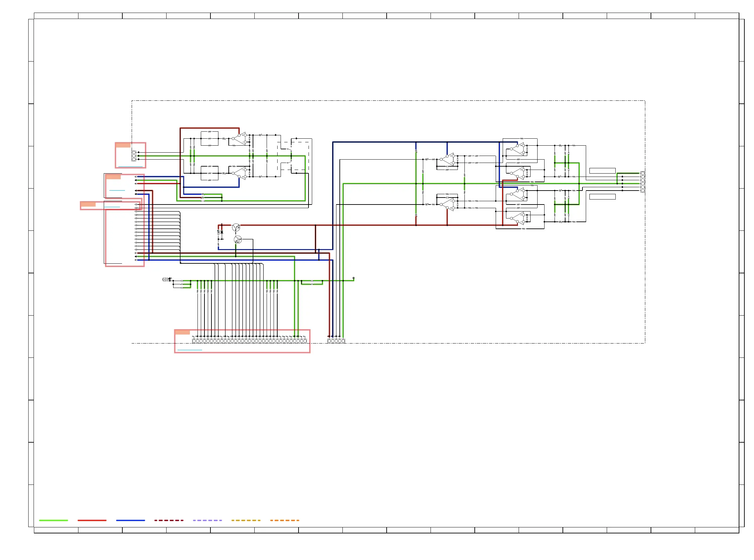Click the six-pin connector on the right edge

point(642,182)
